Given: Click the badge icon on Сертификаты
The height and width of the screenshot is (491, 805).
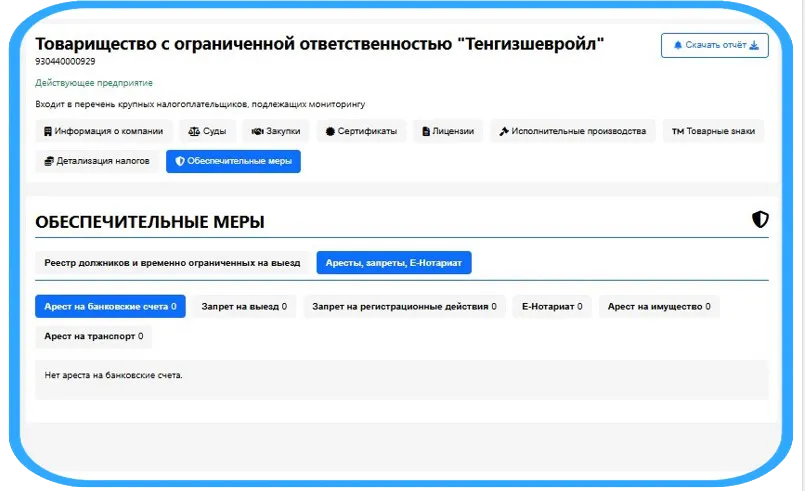Looking at the screenshot, I should (330, 131).
